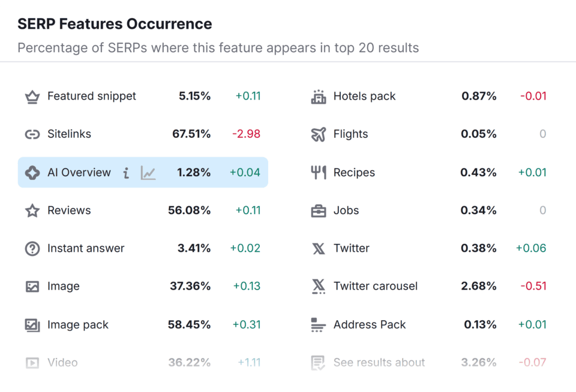Image resolution: width=576 pixels, height=392 pixels.
Task: Open the Twitter feature label
Action: pyautogui.click(x=352, y=249)
